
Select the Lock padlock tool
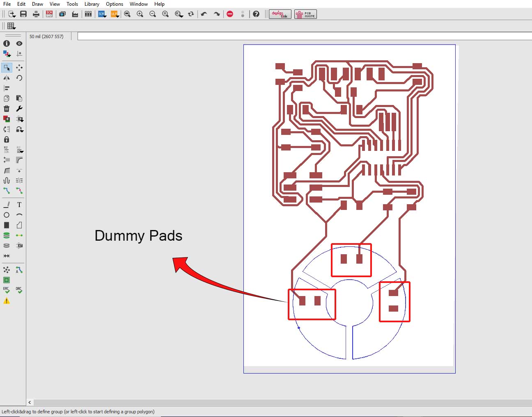coord(7,139)
